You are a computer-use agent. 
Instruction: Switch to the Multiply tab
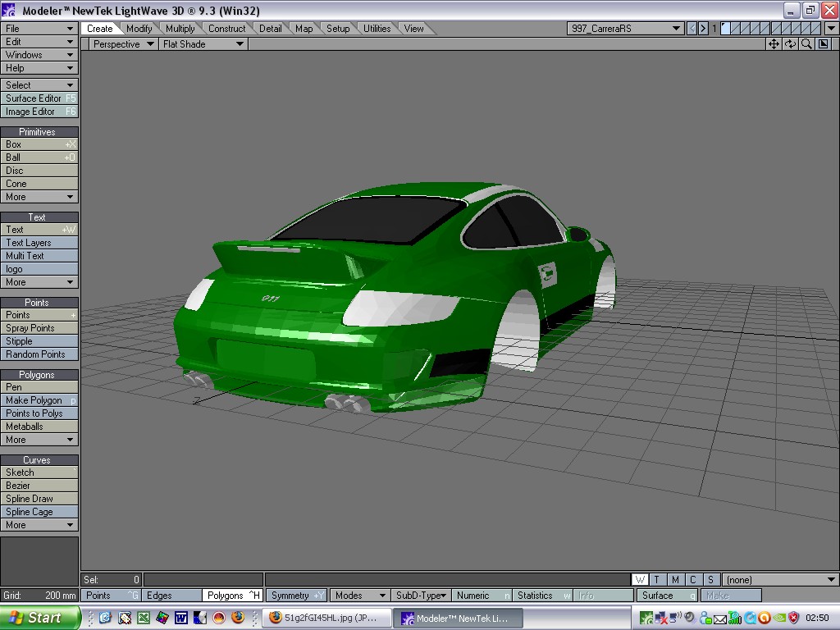click(180, 29)
